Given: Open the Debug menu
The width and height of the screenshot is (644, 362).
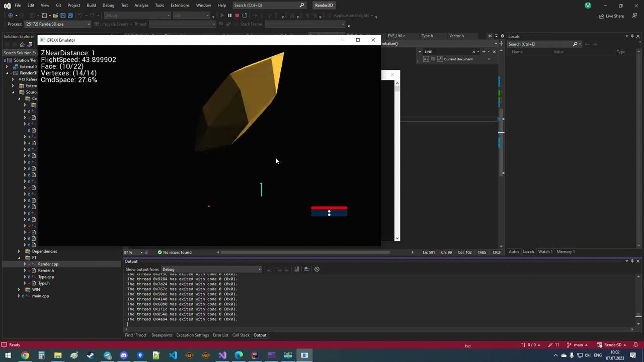Looking at the screenshot, I should coord(108,5).
